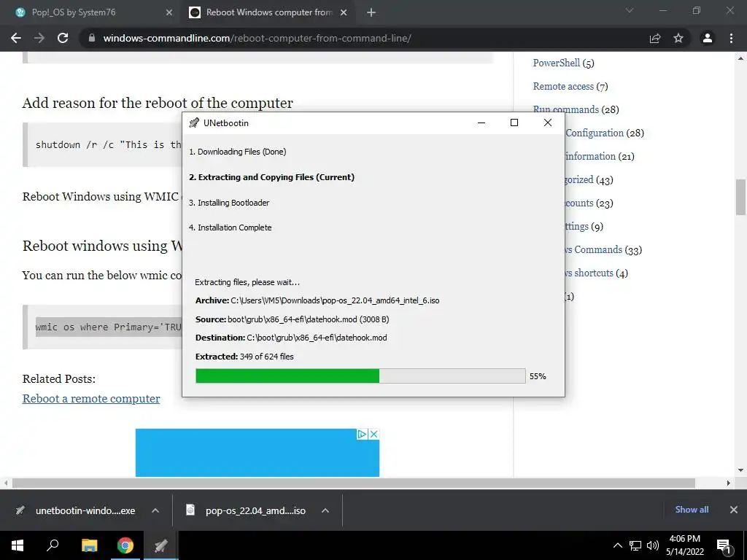This screenshot has width=747, height=560.
Task: Click 'Extracted: 349 of 624 files' text
Action: (x=244, y=356)
